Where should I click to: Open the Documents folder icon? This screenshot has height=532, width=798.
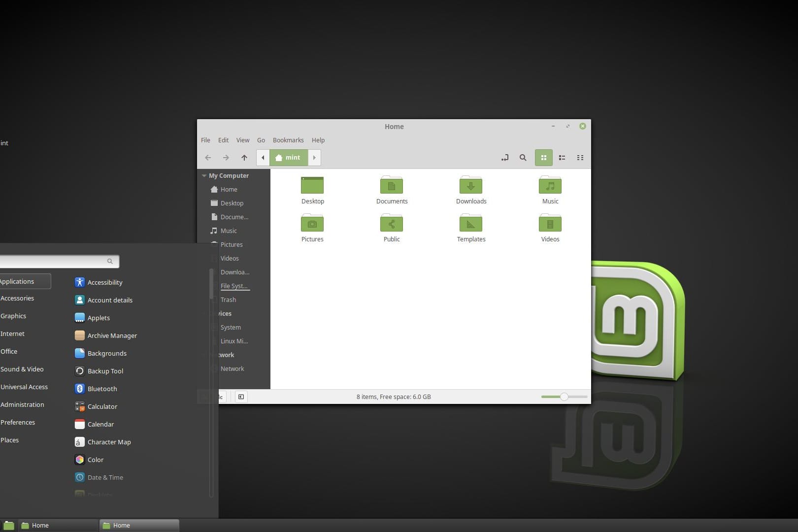click(392, 186)
